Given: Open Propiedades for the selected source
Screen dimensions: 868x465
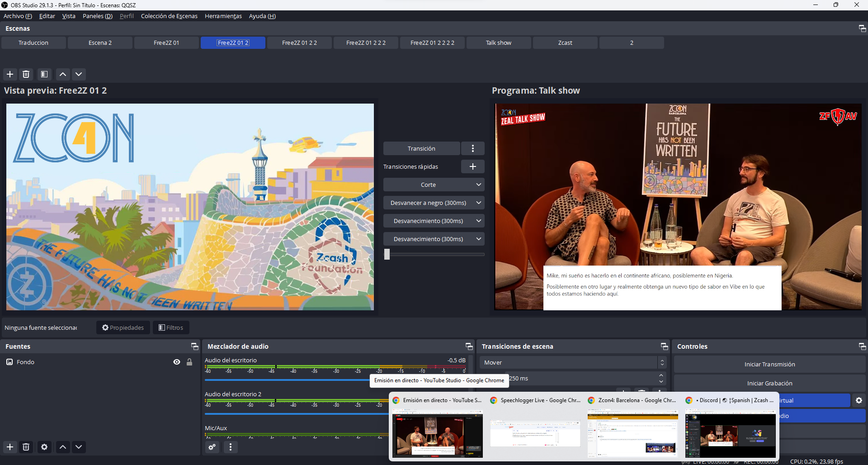Looking at the screenshot, I should pos(123,327).
